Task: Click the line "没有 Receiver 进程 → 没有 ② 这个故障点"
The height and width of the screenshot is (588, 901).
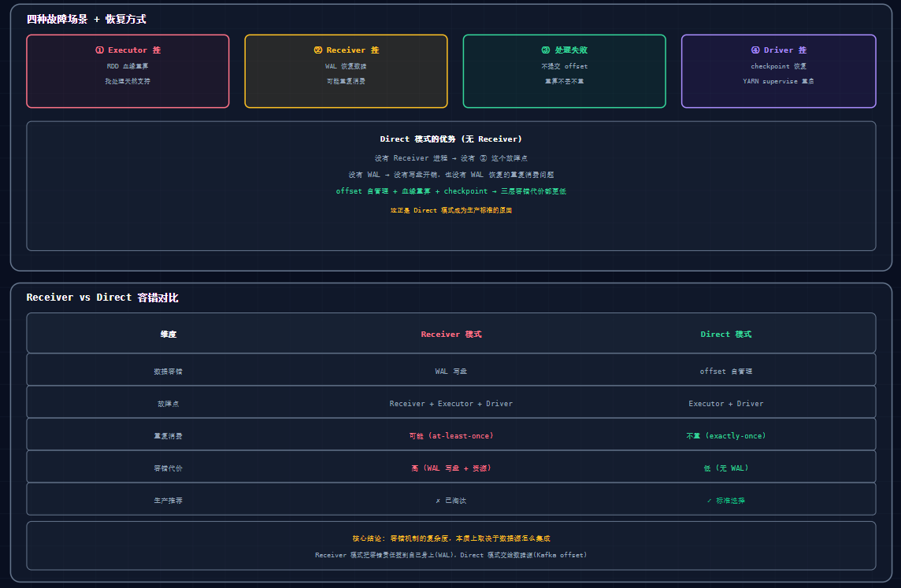Action: pos(451,158)
